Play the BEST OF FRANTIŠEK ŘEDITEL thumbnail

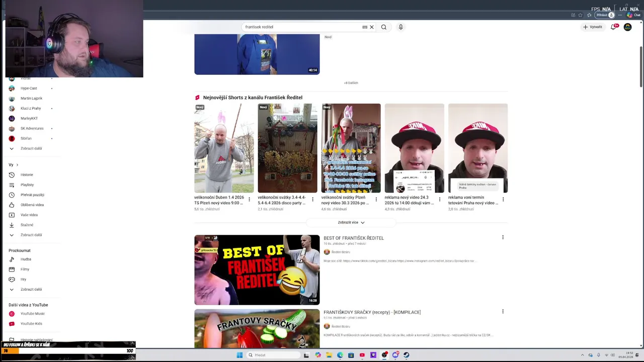coord(257,270)
